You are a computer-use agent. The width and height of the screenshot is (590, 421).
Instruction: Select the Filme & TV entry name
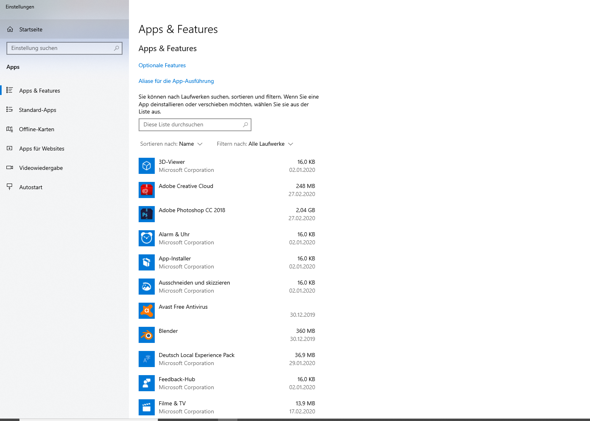172,403
